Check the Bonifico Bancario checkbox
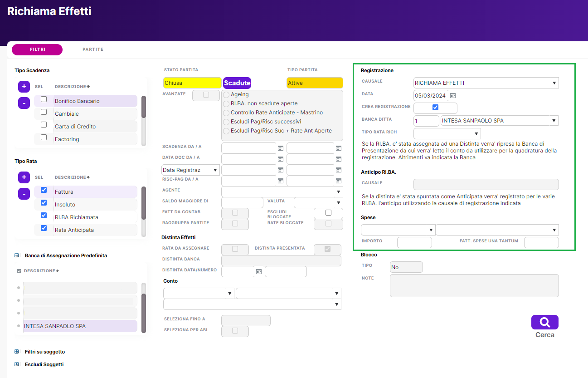The width and height of the screenshot is (588, 378). [44, 99]
